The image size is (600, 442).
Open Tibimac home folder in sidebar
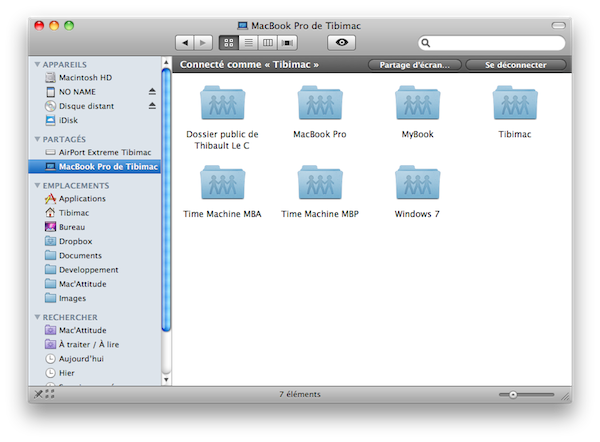coord(95,213)
